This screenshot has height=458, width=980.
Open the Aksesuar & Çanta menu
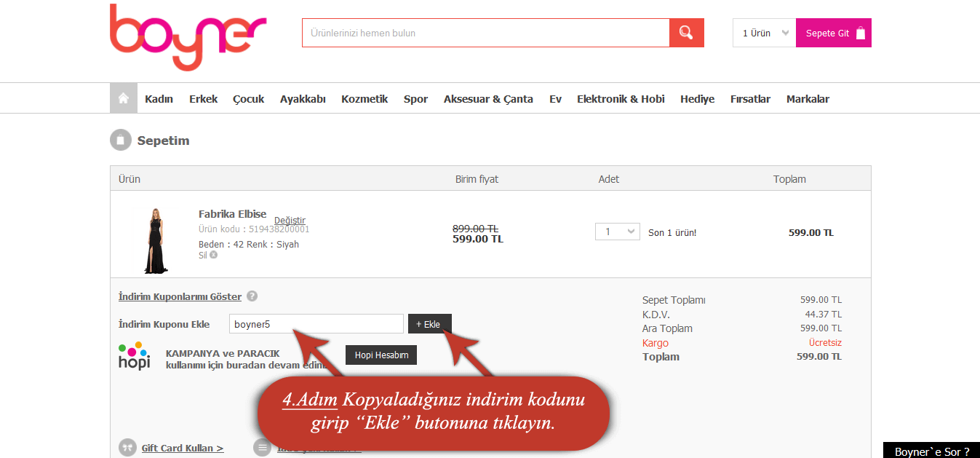click(x=488, y=99)
